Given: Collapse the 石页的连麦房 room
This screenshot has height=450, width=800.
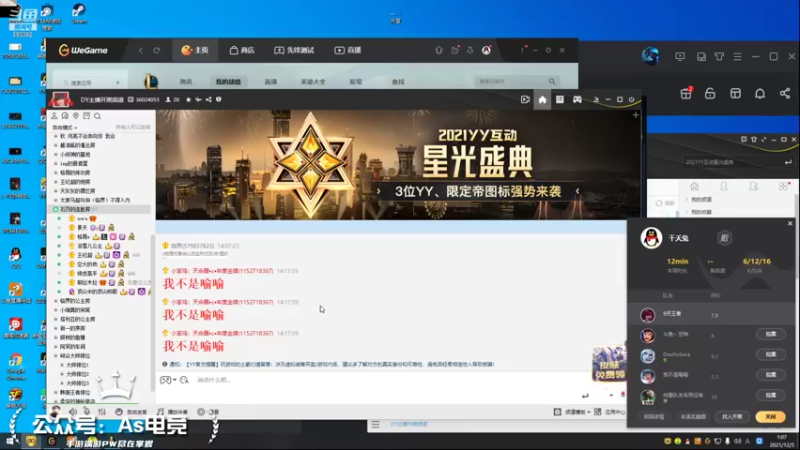Looking at the screenshot, I should click(56, 209).
